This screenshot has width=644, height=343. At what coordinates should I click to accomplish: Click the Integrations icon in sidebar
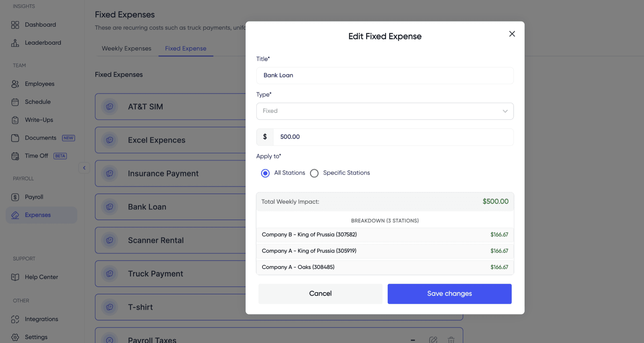point(15,319)
